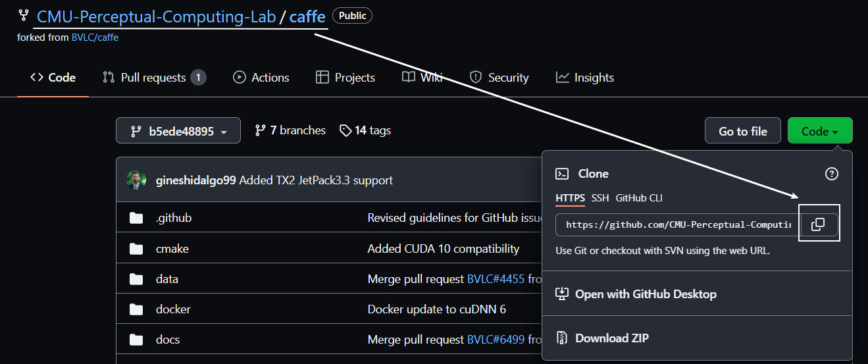Screen dimensions: 868x364
Task: Open the BVLC#6499 pull request link
Action: click(496, 340)
